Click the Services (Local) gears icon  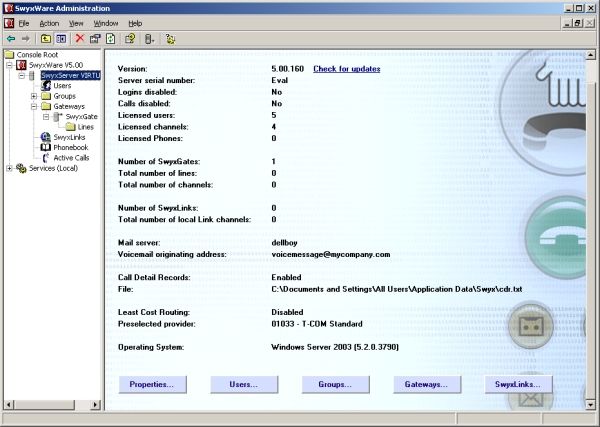[21, 168]
